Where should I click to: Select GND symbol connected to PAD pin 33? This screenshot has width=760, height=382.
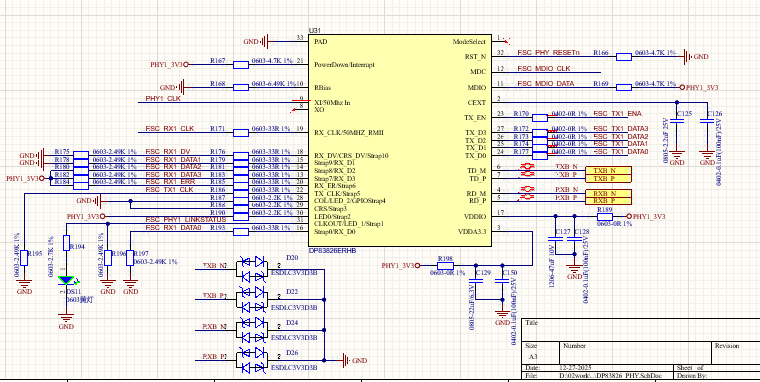pos(256,42)
